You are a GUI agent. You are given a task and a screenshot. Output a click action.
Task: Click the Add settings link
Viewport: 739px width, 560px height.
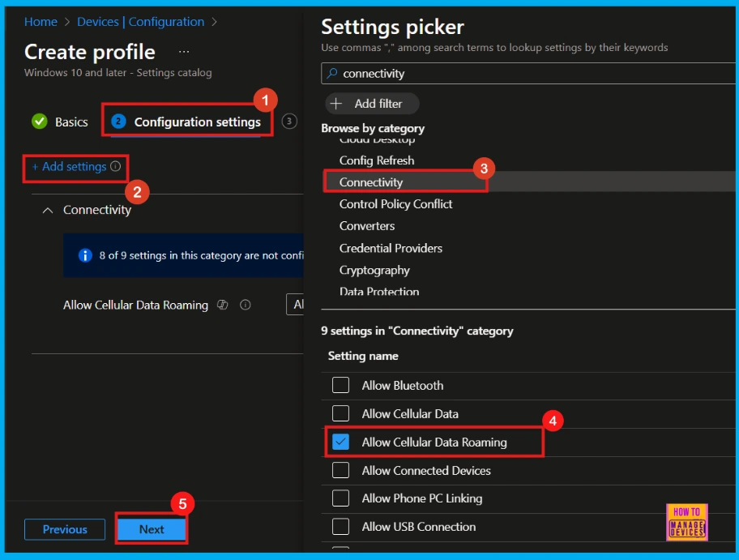pos(69,166)
